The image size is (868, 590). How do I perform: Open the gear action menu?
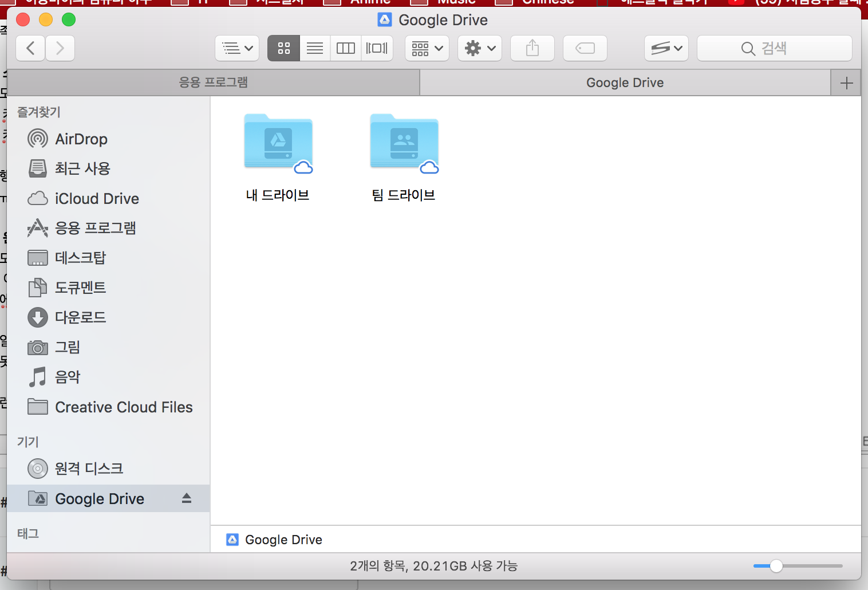pos(480,48)
